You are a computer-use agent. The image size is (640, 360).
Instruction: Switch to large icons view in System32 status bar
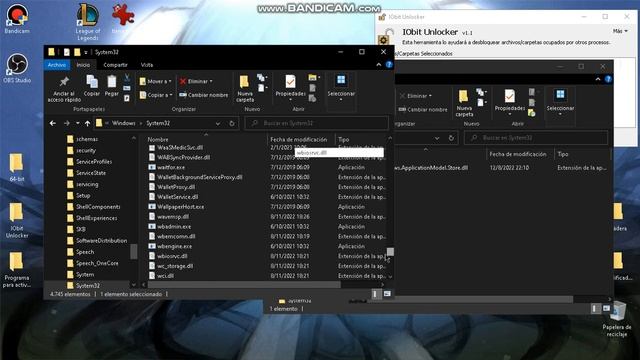387,294
